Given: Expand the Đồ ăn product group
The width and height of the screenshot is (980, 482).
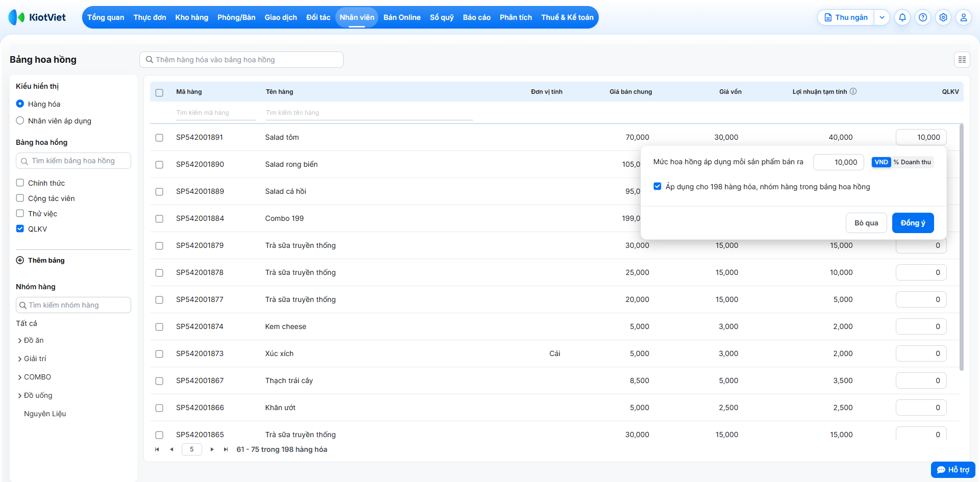Looking at the screenshot, I should click(x=20, y=341).
